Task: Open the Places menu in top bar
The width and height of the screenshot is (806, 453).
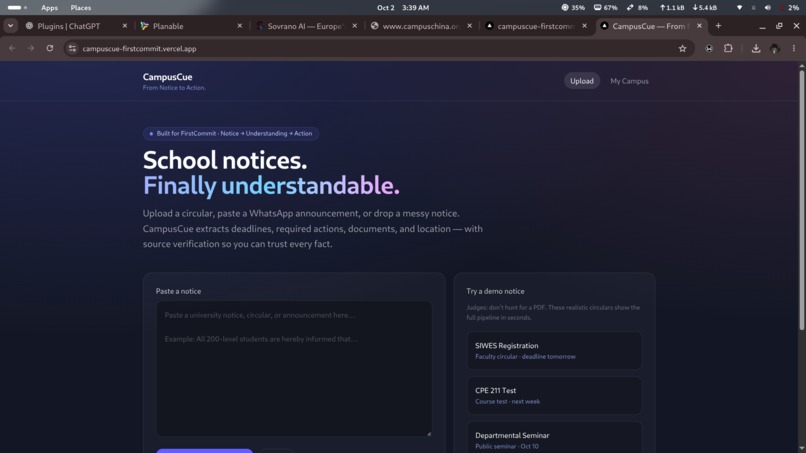Action: click(x=81, y=8)
